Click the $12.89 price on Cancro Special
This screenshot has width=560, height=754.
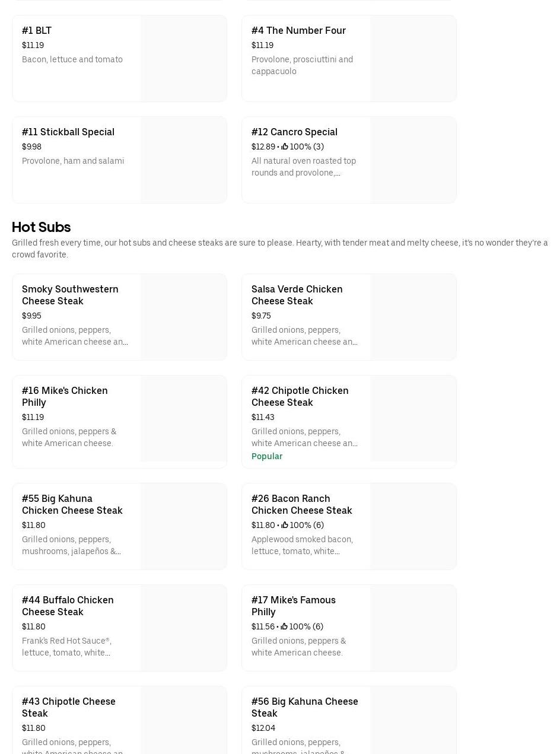point(263,147)
